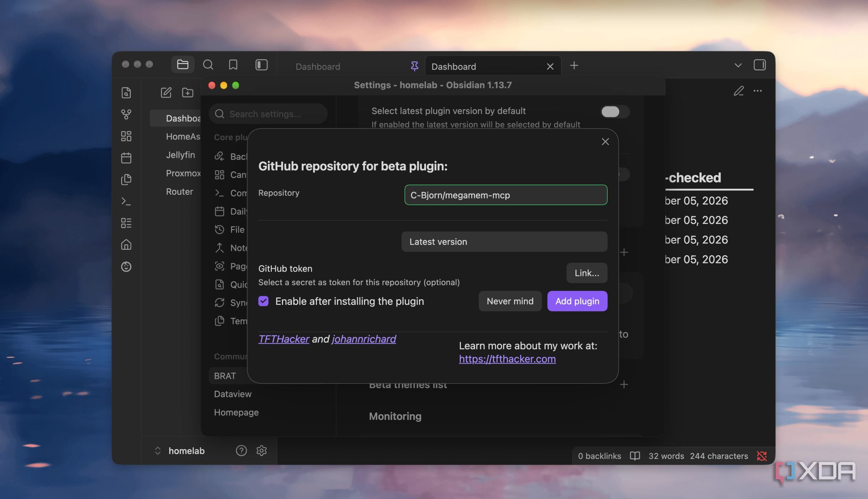The width and height of the screenshot is (868, 499).
Task: Create a new folder icon
Action: pyautogui.click(x=188, y=93)
